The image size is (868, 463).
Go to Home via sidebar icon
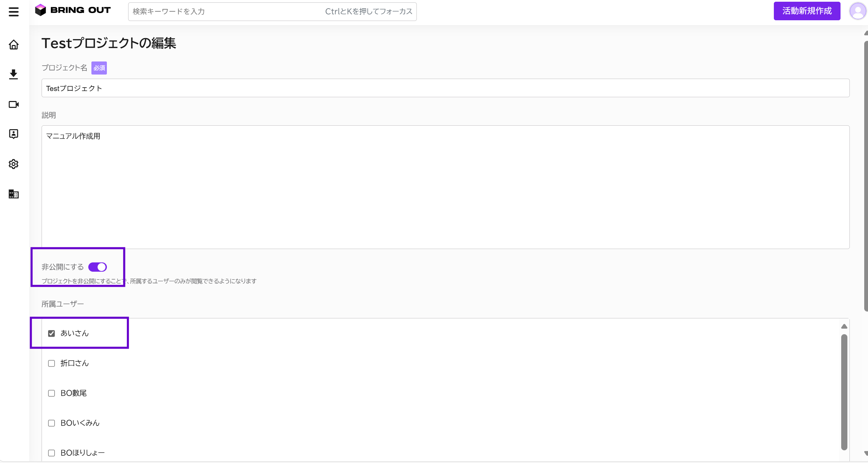[x=14, y=45]
